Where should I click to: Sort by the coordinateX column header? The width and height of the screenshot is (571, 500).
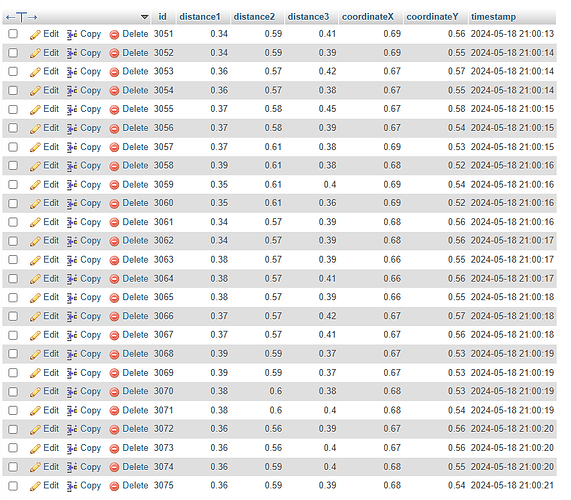pos(368,17)
